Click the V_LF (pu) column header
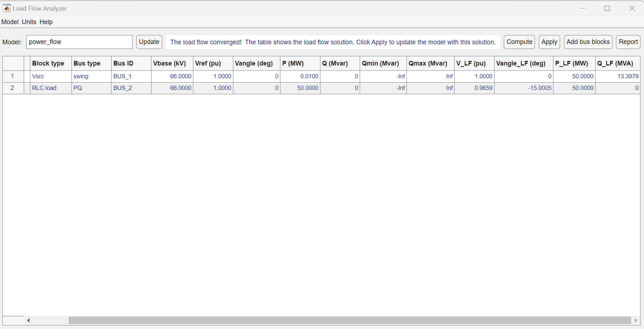This screenshot has width=644, height=329. coord(471,63)
